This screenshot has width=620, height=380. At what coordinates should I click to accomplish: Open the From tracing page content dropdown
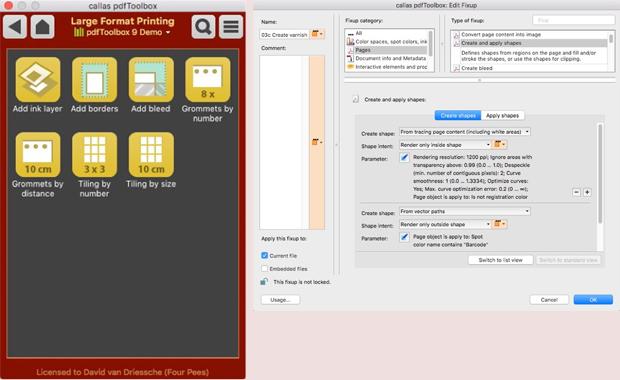[x=465, y=132]
